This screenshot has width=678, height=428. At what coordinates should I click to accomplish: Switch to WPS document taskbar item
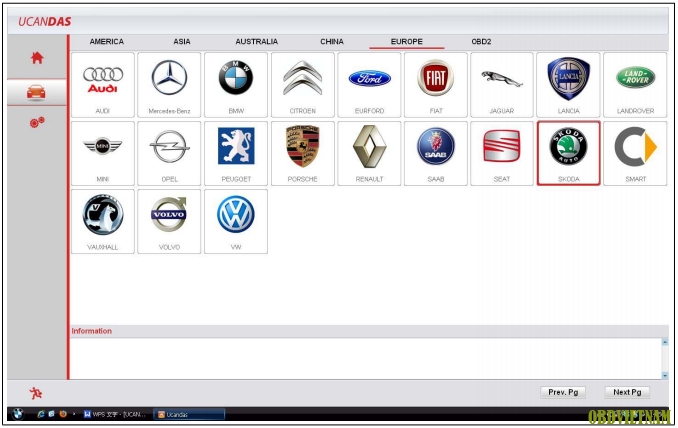click(x=116, y=414)
